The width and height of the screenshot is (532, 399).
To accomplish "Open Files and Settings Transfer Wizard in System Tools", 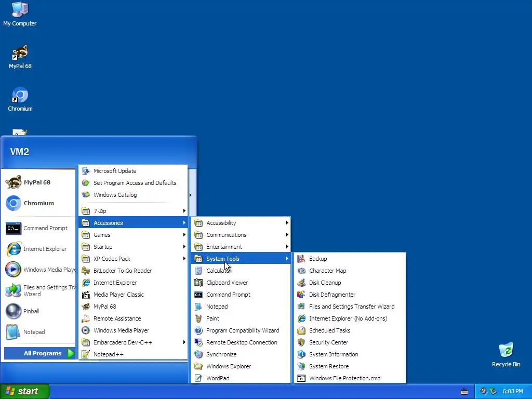I will [350, 307].
